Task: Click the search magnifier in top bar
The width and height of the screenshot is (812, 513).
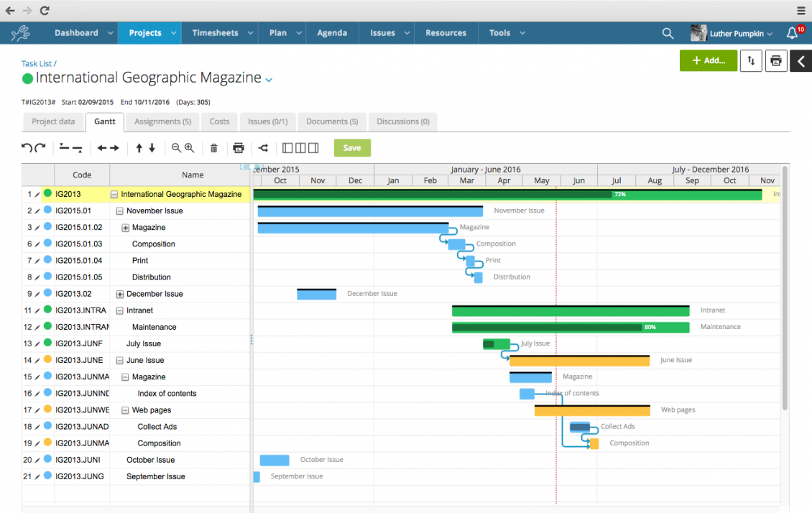Action: [668, 33]
